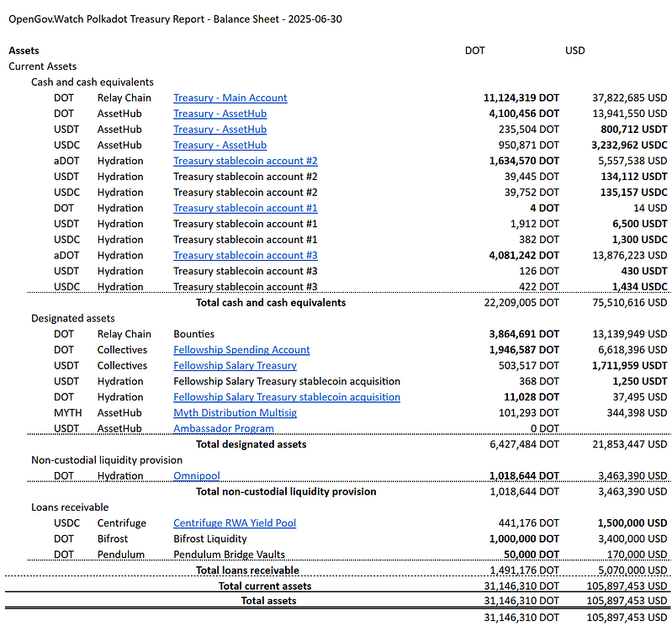Viewport: 672px width, 631px height.
Task: Click the MYTH asset label
Action: click(68, 413)
